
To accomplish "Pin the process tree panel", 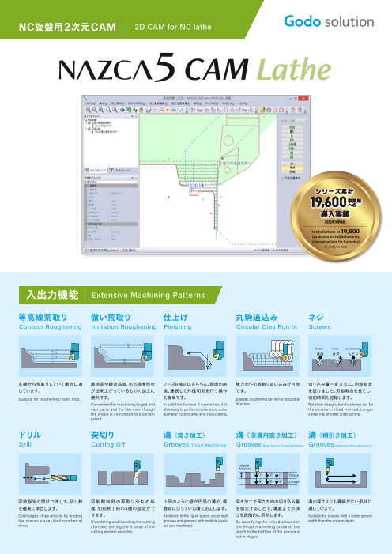I will click(132, 116).
